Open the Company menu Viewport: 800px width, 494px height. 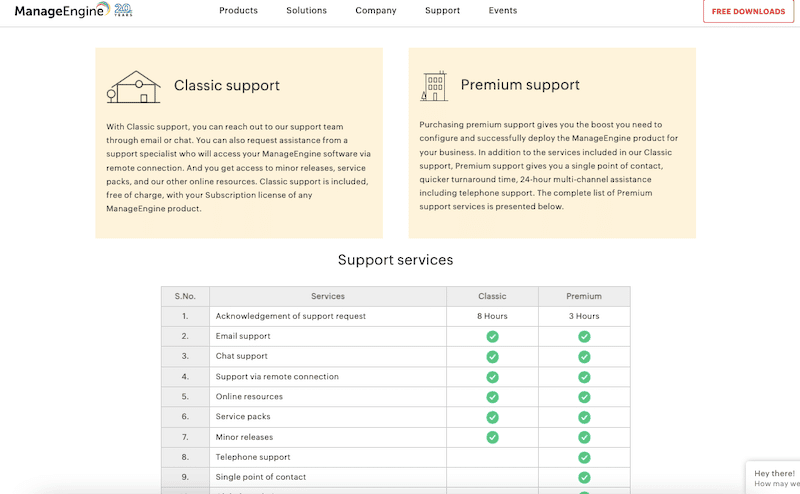[x=376, y=10]
